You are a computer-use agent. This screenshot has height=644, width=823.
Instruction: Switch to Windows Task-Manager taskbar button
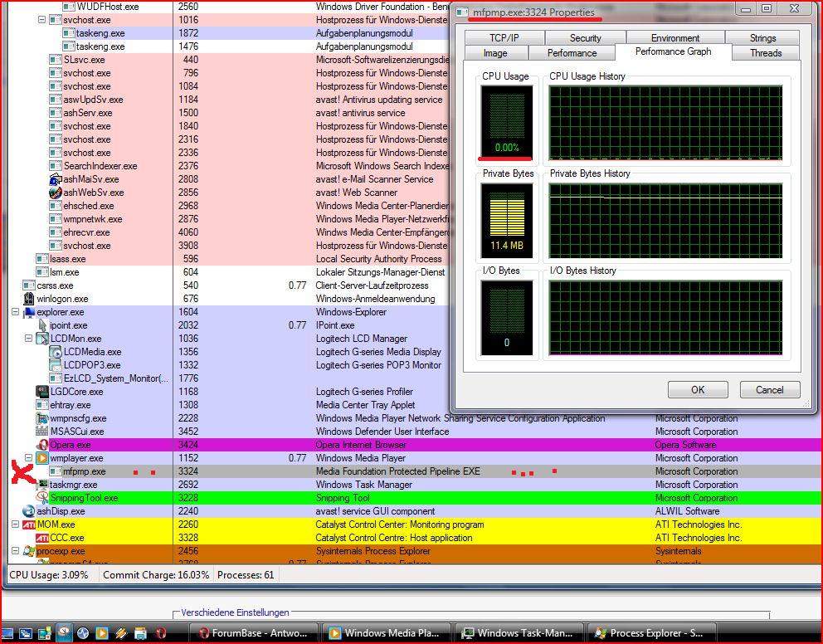tap(519, 633)
